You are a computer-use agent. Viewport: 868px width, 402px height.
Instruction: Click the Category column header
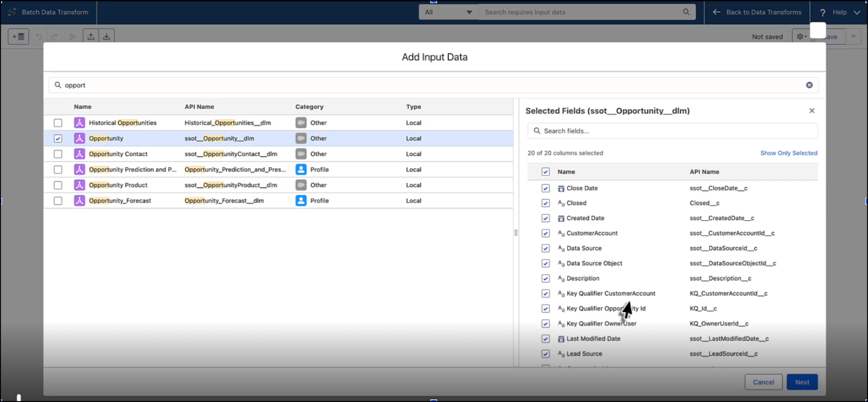coord(309,107)
